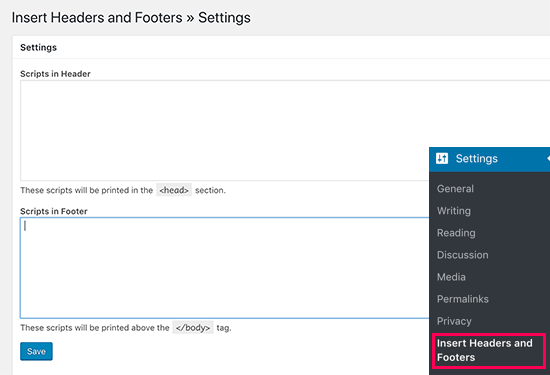The width and height of the screenshot is (550, 375).
Task: Open Writing settings submenu item
Action: 454,211
